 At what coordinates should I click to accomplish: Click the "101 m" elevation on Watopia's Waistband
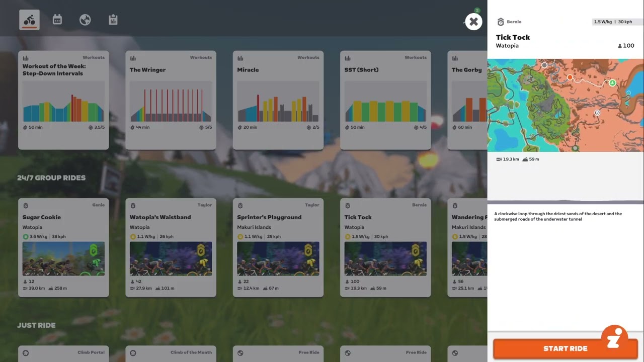click(x=168, y=289)
